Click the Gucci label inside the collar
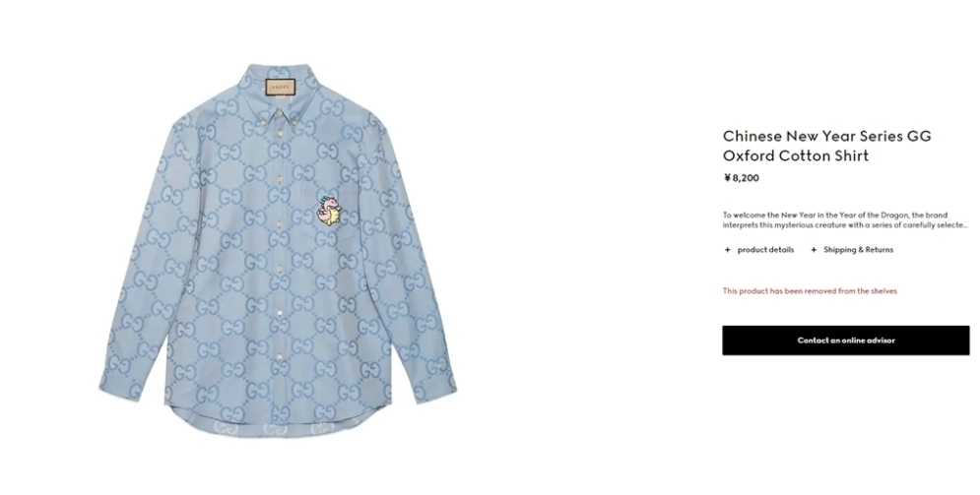Viewport: 980px width, 495px height. click(x=280, y=88)
